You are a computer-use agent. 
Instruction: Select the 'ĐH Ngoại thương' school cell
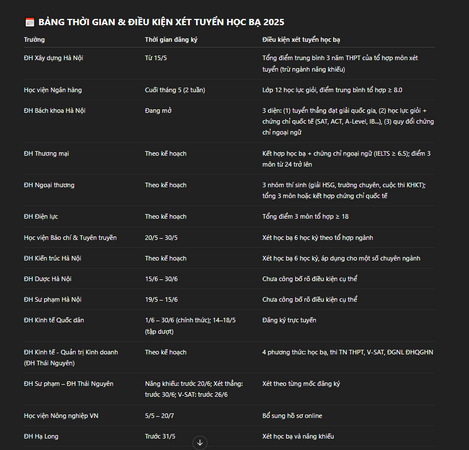pos(49,185)
